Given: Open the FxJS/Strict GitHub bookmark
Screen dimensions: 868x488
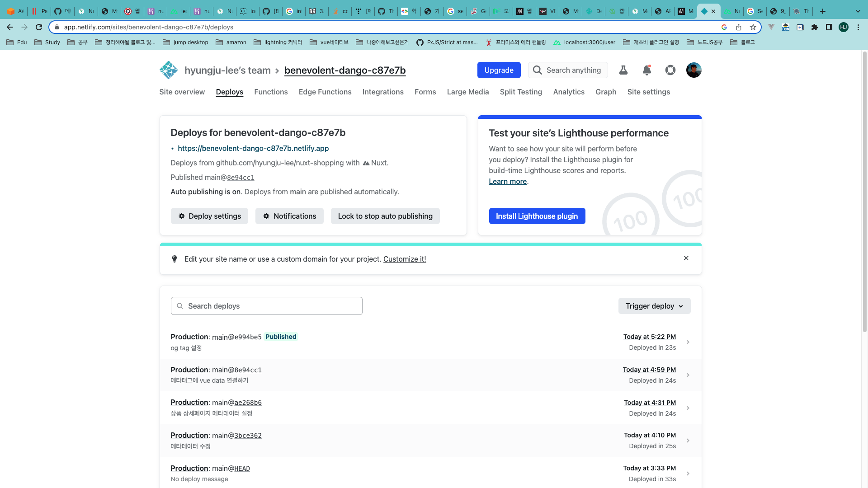Looking at the screenshot, I should pyautogui.click(x=447, y=42).
